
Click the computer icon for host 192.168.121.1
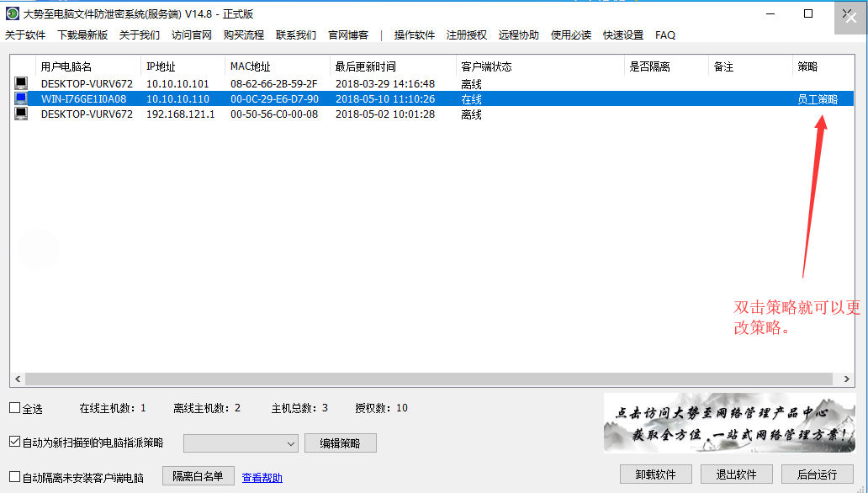[x=21, y=114]
